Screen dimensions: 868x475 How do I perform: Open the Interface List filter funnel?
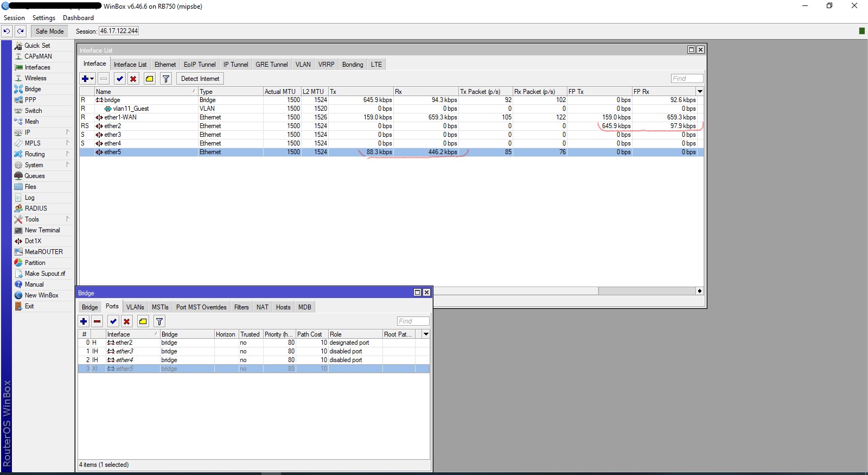point(166,79)
